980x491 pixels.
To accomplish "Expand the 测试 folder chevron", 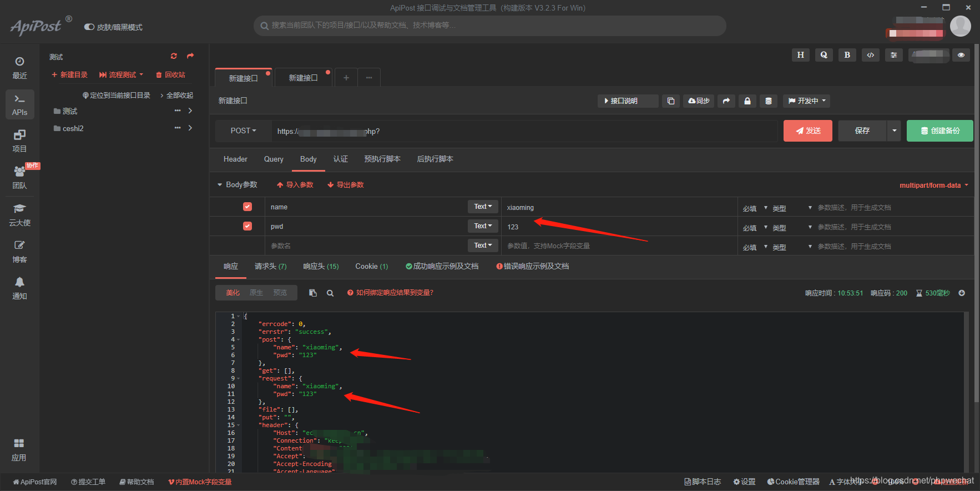I will (x=190, y=111).
